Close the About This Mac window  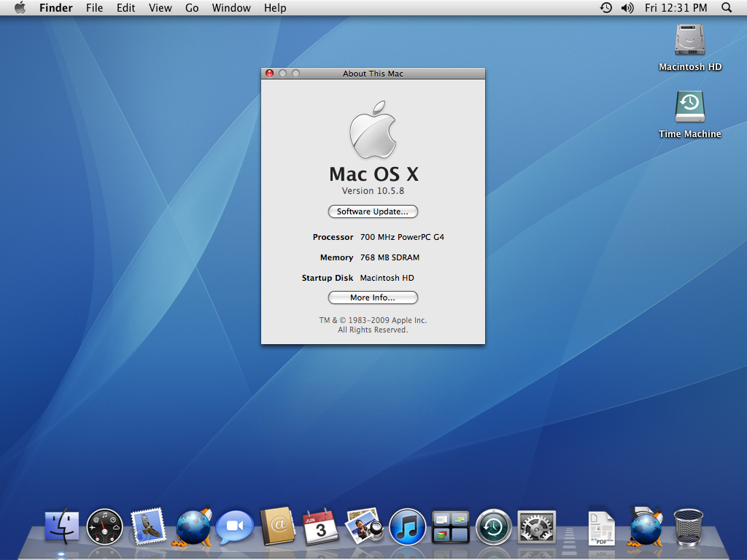tap(270, 74)
